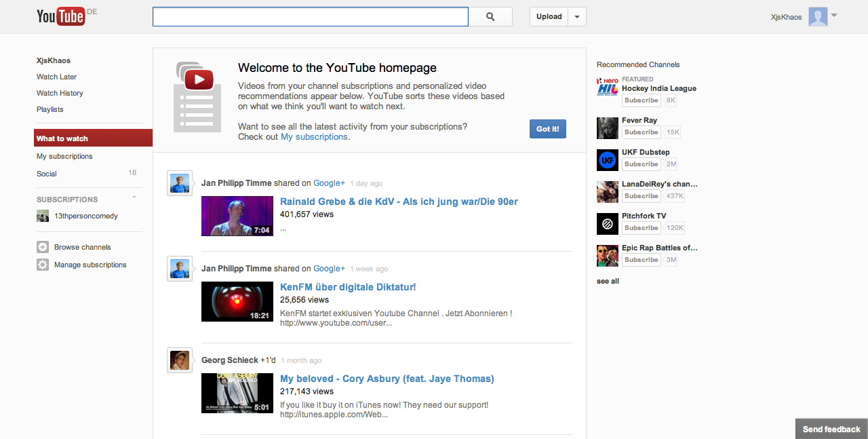
Task: Open Rainald Grebe & die KdV video title
Action: tap(399, 202)
